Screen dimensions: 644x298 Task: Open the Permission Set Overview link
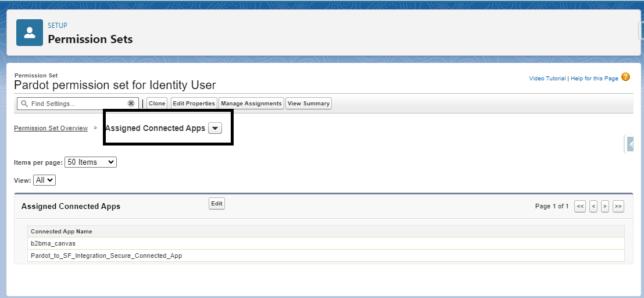coord(51,128)
